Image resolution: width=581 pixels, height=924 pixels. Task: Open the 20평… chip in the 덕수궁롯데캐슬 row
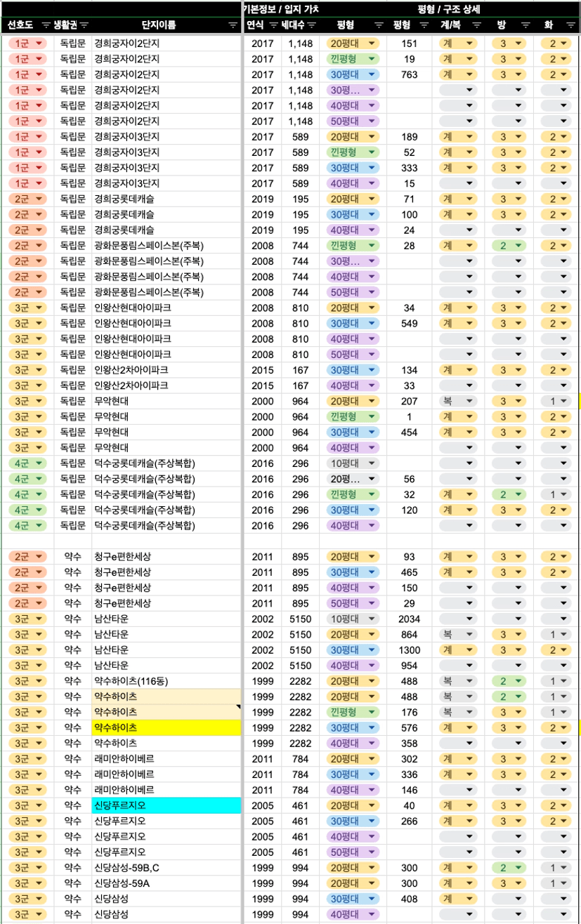tap(353, 478)
